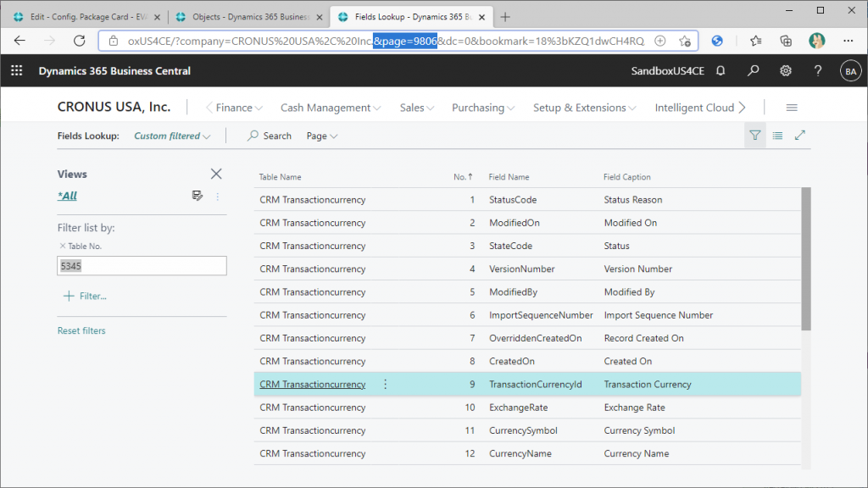
Task: Open the app launcher waffle icon
Action: [x=17, y=71]
